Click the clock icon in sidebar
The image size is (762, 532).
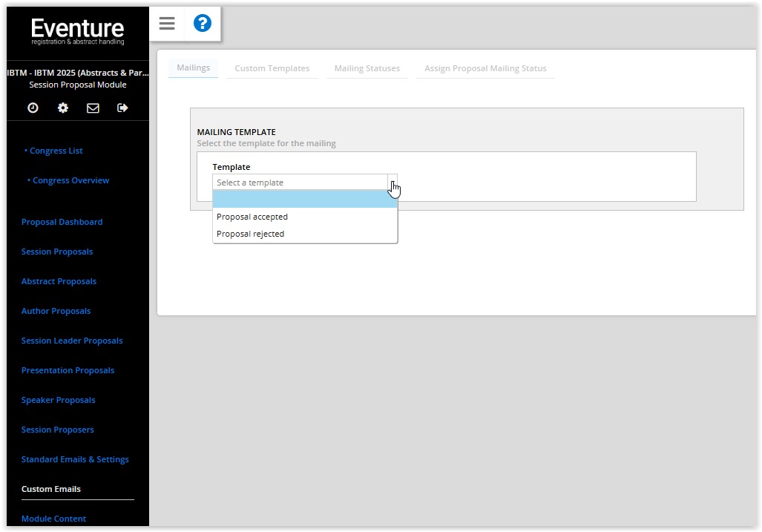point(33,108)
